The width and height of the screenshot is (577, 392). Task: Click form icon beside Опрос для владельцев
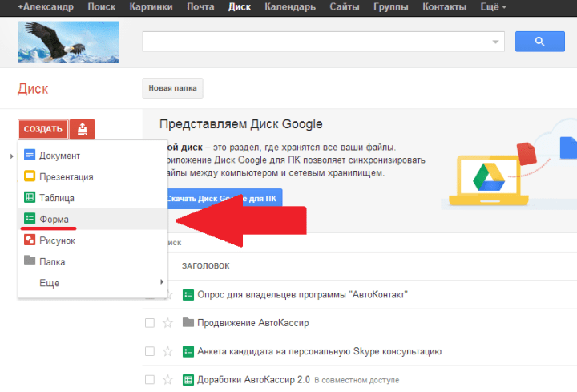click(188, 295)
